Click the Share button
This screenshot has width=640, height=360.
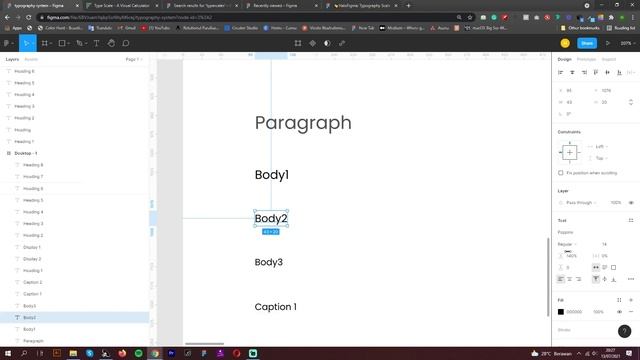coord(587,43)
